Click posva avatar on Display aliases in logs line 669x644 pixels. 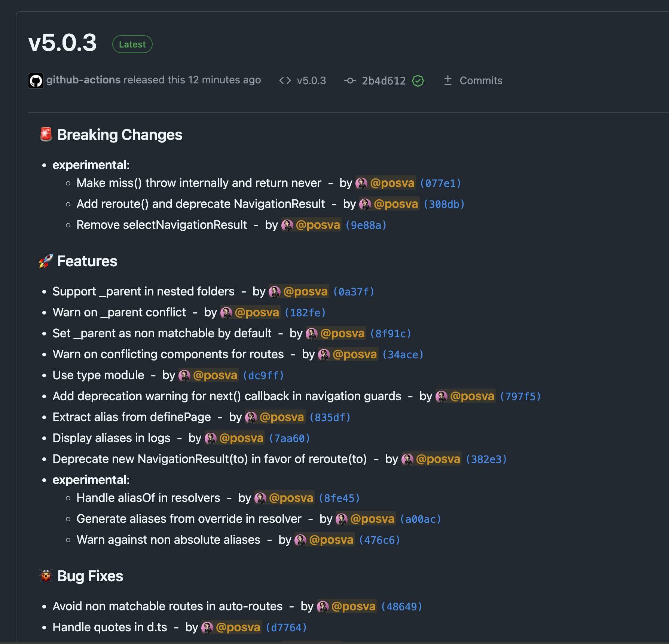pos(211,438)
